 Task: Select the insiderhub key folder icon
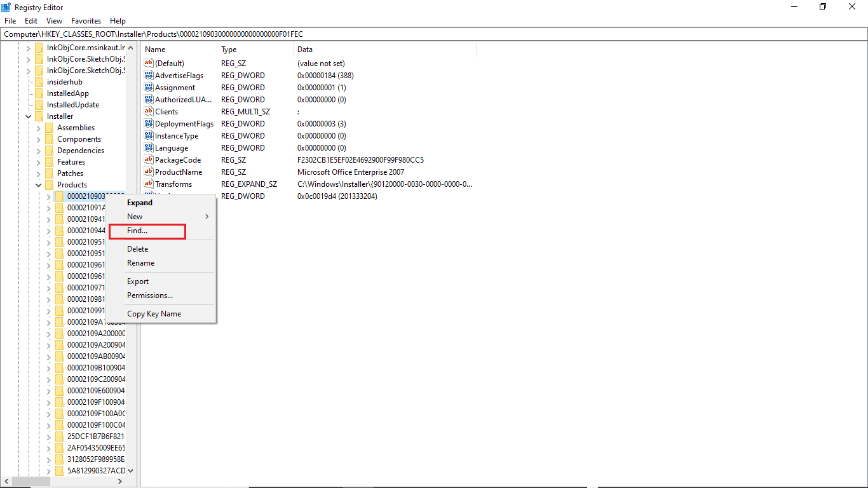click(x=39, y=82)
